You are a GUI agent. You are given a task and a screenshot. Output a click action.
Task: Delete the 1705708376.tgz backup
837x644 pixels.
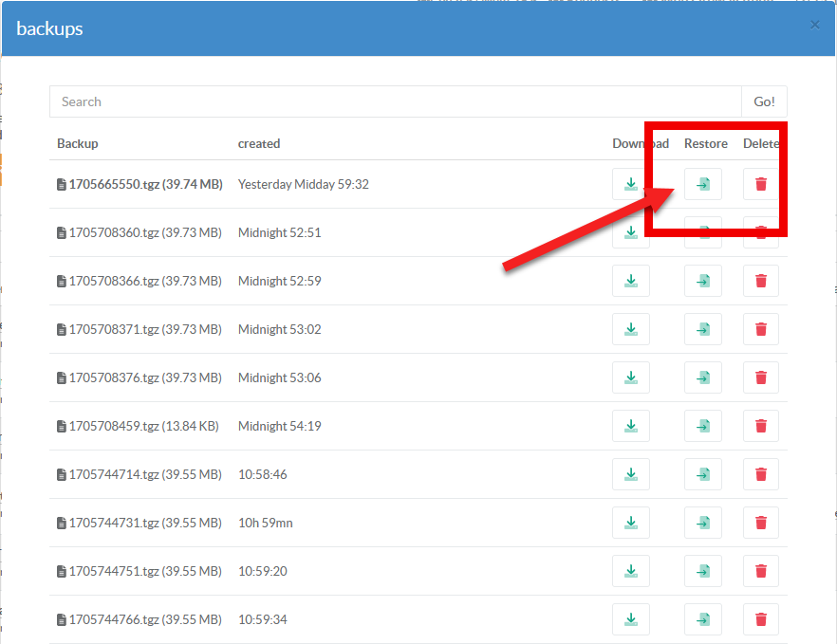point(760,377)
